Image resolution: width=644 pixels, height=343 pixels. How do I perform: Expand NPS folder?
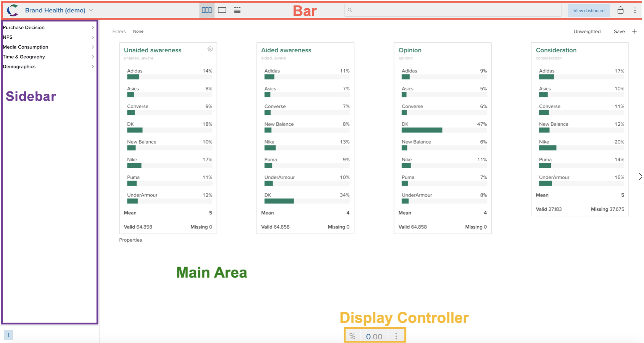[x=49, y=37]
